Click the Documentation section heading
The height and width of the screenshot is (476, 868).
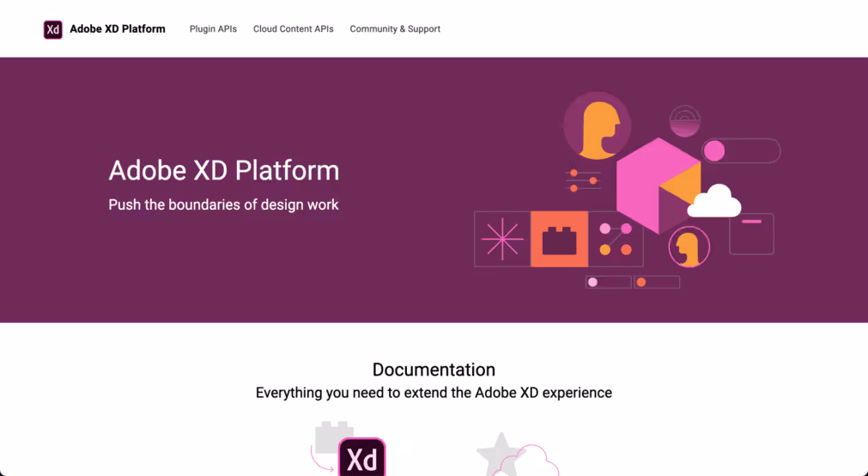(x=434, y=369)
